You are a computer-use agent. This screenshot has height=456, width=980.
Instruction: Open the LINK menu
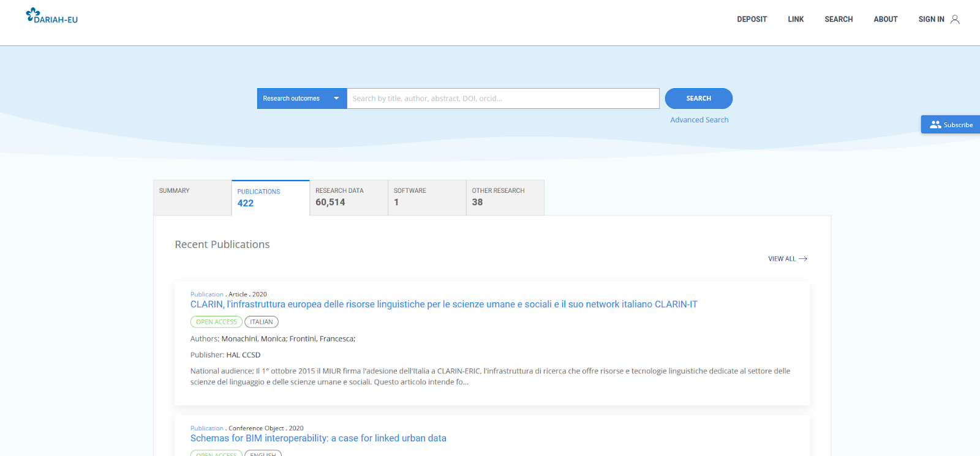click(x=796, y=20)
